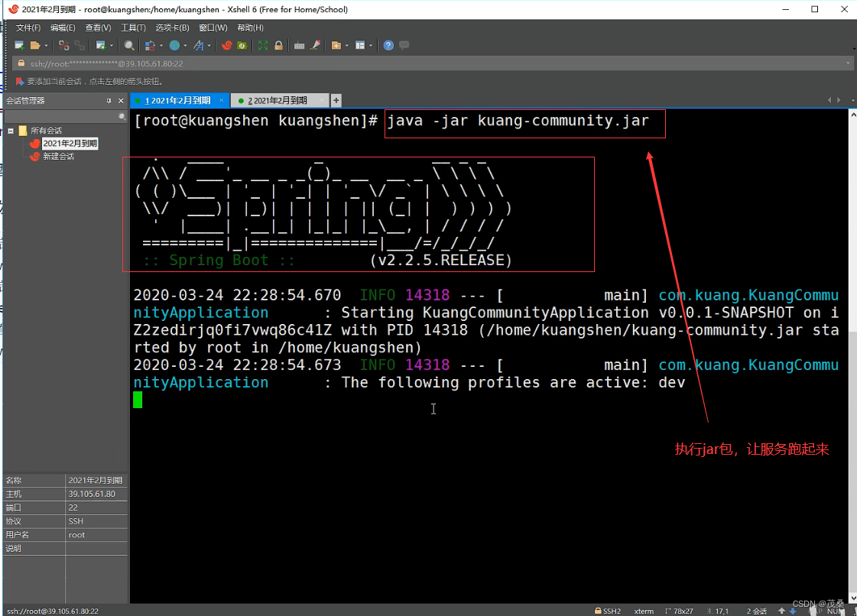The height and width of the screenshot is (616, 857).
Task: Click the status bar up arrow icon
Action: pyautogui.click(x=781, y=611)
